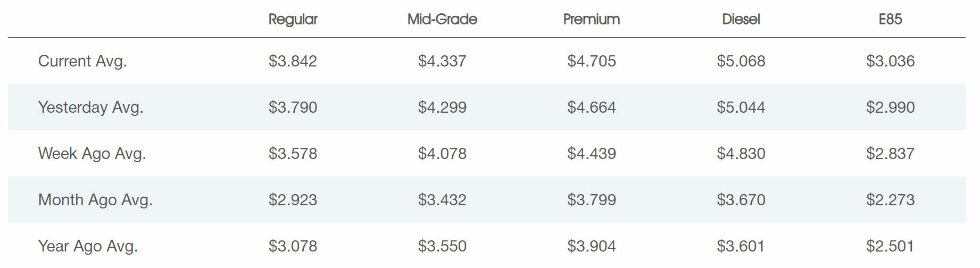Select week ago Diesel price $4.830

point(741,154)
